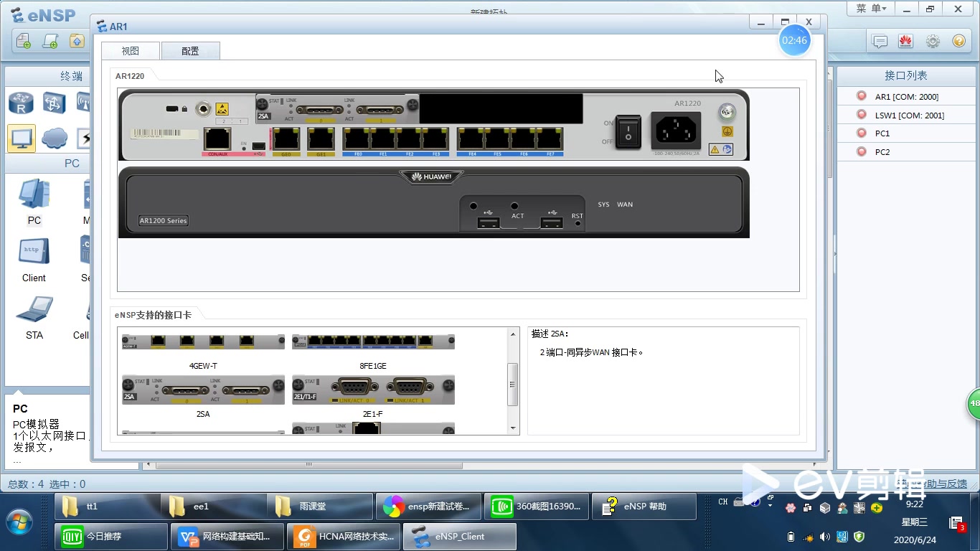This screenshot has width=980, height=551.
Task: Select the installed 2SA card in router slot
Action: (x=338, y=109)
